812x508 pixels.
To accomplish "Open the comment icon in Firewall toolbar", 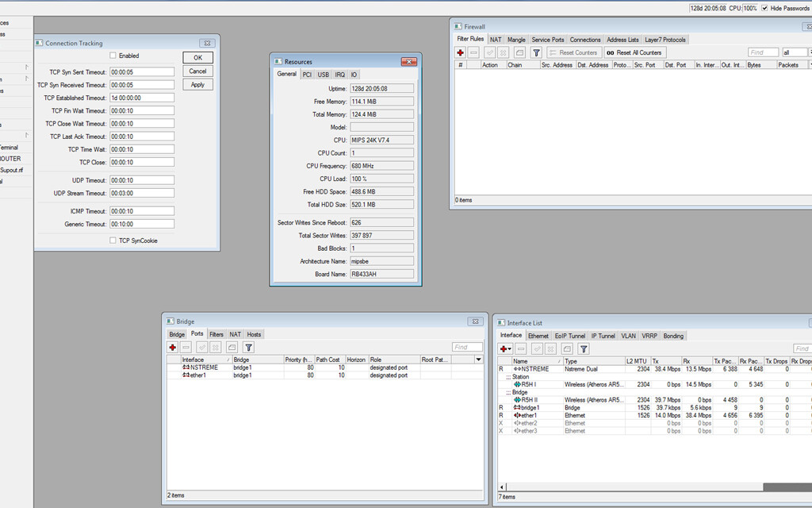I will pos(519,52).
